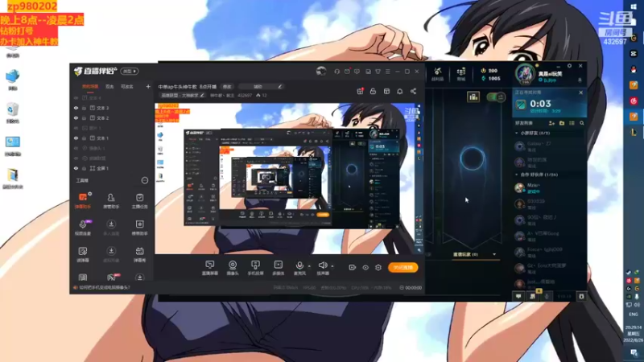
Task: Toggle visibility of 文本 2 layer
Action: [76, 118]
